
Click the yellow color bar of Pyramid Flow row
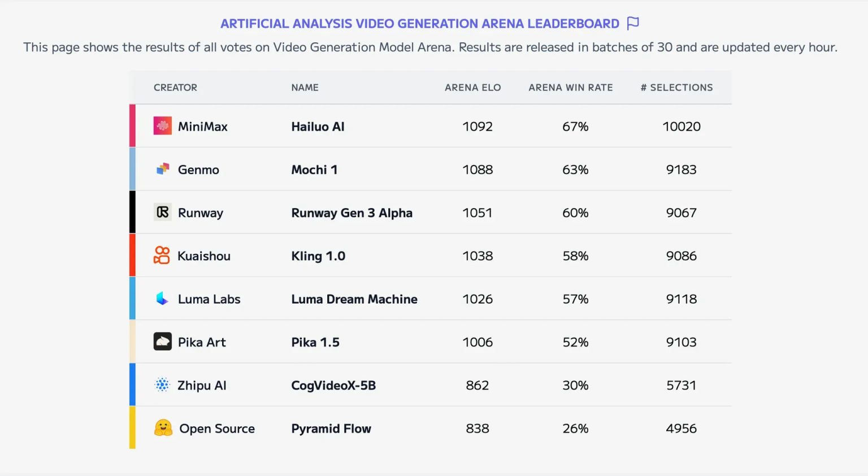point(132,427)
